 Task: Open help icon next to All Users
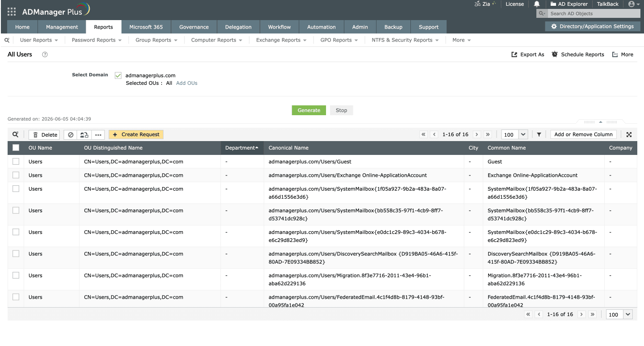[x=45, y=54]
